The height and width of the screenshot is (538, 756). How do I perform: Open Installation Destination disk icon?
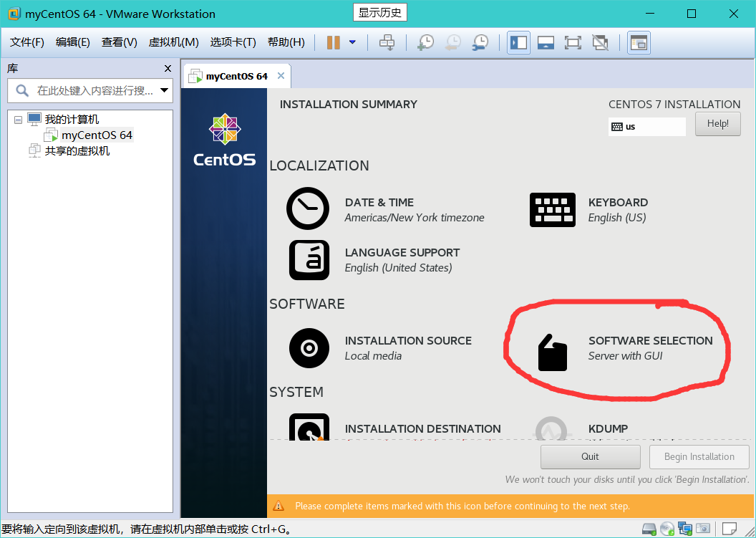[x=309, y=427]
